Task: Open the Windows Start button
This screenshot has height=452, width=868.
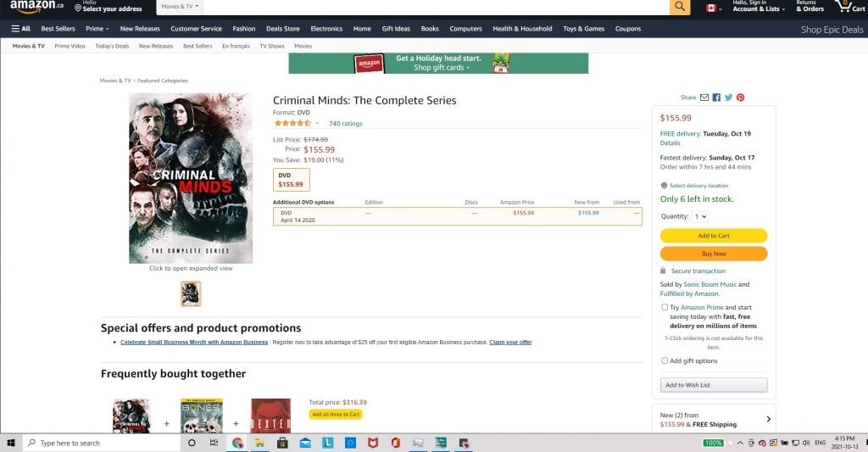Action: tap(10, 443)
